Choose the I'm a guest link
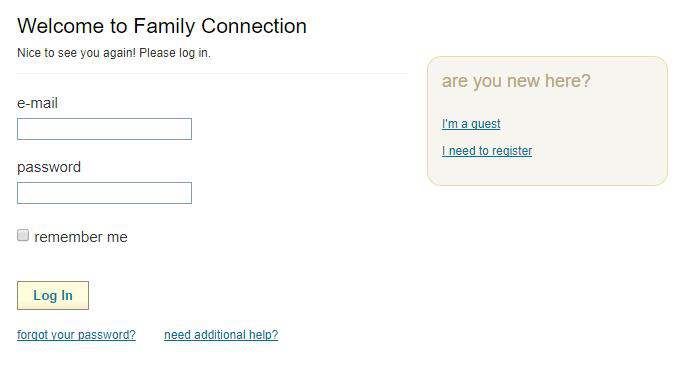Image resolution: width=690 pixels, height=368 pixels. pyautogui.click(x=471, y=124)
